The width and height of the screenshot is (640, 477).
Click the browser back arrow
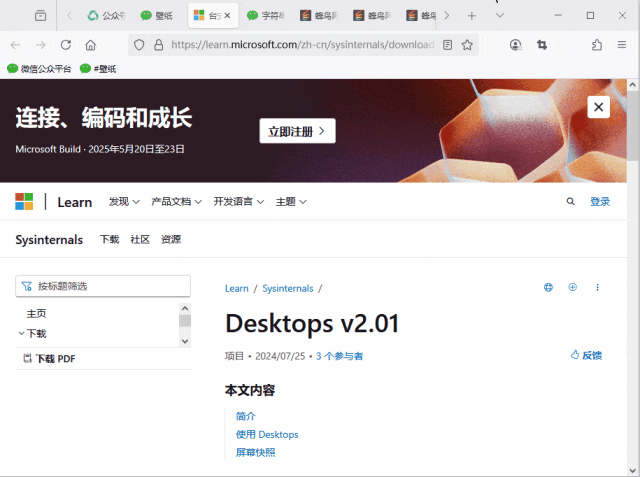coord(16,45)
